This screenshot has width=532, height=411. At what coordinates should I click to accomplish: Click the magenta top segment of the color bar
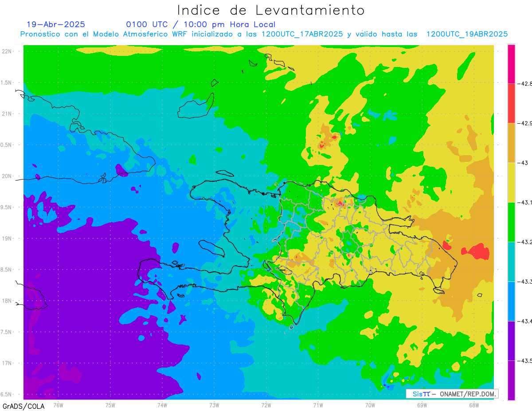511,64
